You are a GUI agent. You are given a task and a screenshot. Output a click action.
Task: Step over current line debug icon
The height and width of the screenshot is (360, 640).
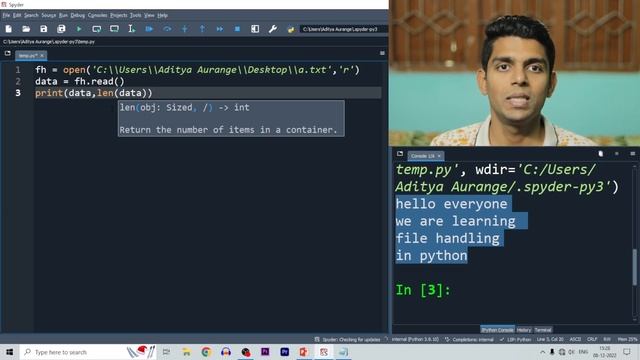pos(167,29)
